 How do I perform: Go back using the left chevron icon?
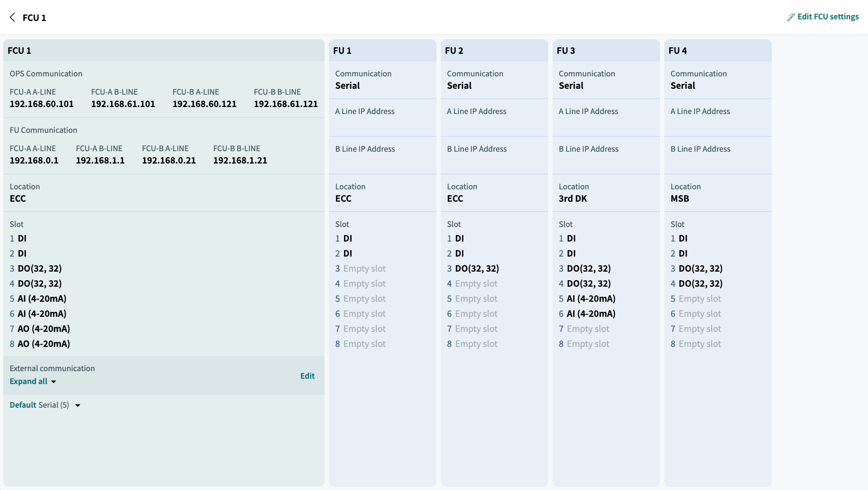pyautogui.click(x=12, y=17)
